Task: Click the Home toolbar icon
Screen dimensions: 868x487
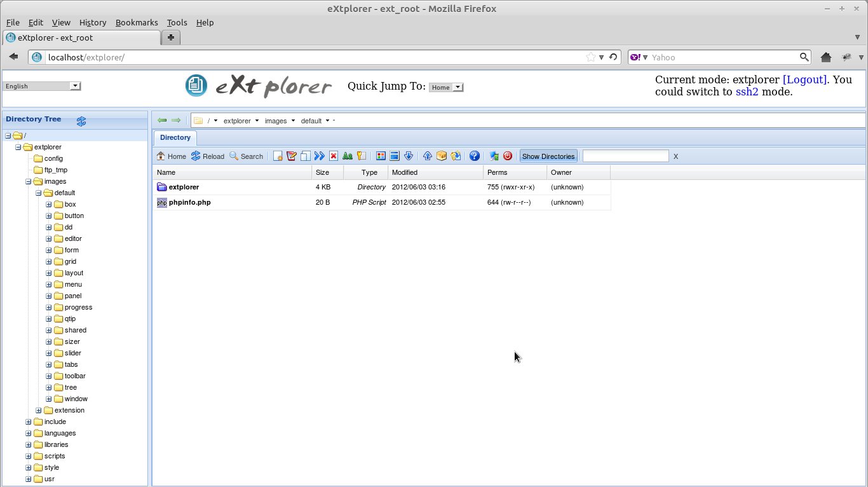Action: click(x=171, y=156)
